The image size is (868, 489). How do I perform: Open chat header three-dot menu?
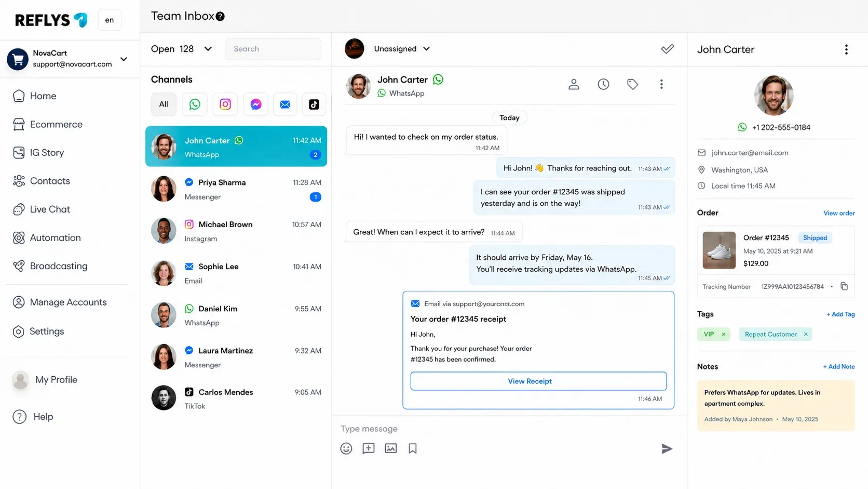pyautogui.click(x=661, y=84)
